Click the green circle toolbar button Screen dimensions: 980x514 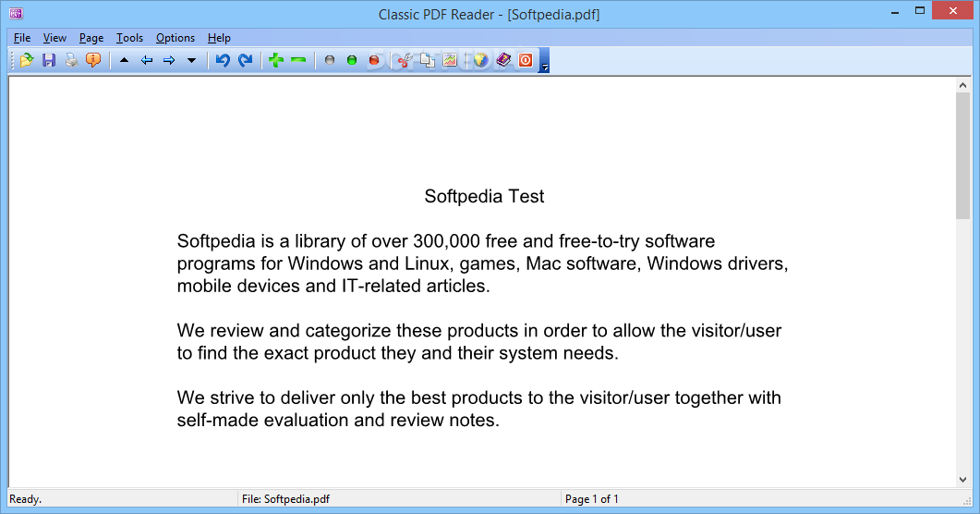point(352,60)
